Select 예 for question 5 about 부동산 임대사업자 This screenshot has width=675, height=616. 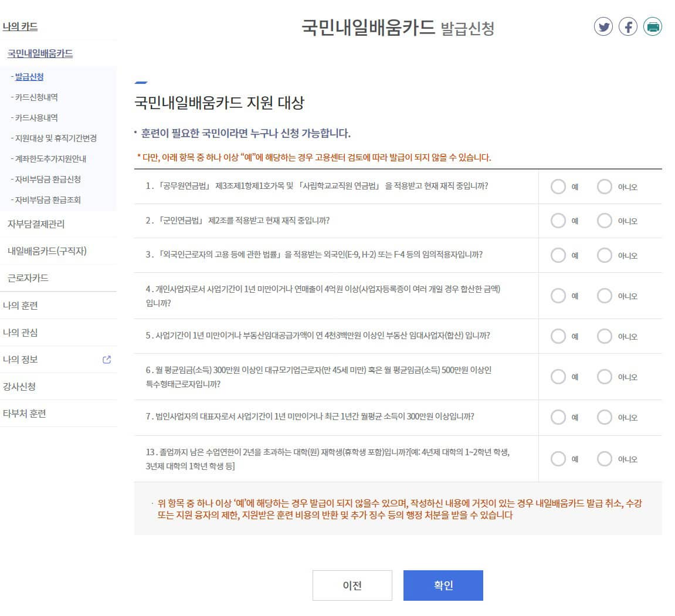[x=558, y=336]
